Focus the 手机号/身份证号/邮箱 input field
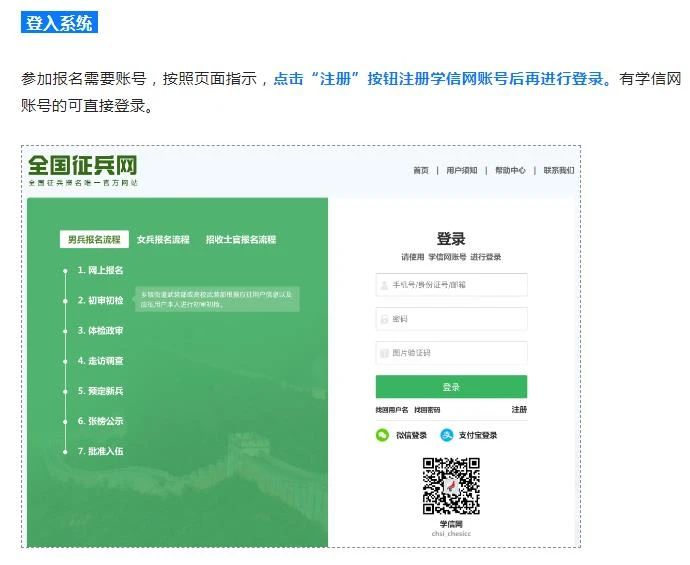Image resolution: width=690 pixels, height=565 pixels. [x=451, y=285]
